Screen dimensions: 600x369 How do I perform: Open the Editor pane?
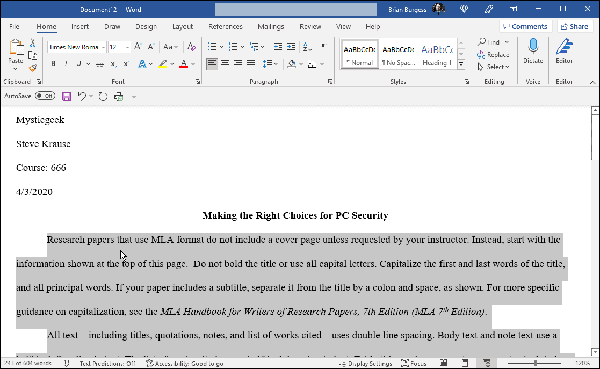(564, 51)
